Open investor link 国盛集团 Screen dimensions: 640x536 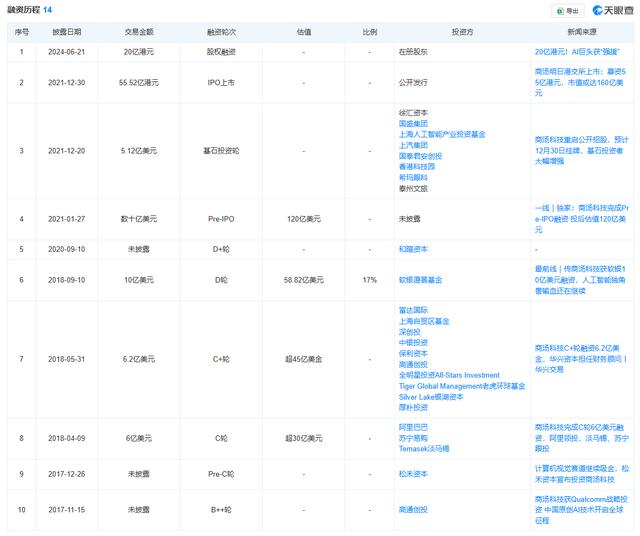point(413,124)
